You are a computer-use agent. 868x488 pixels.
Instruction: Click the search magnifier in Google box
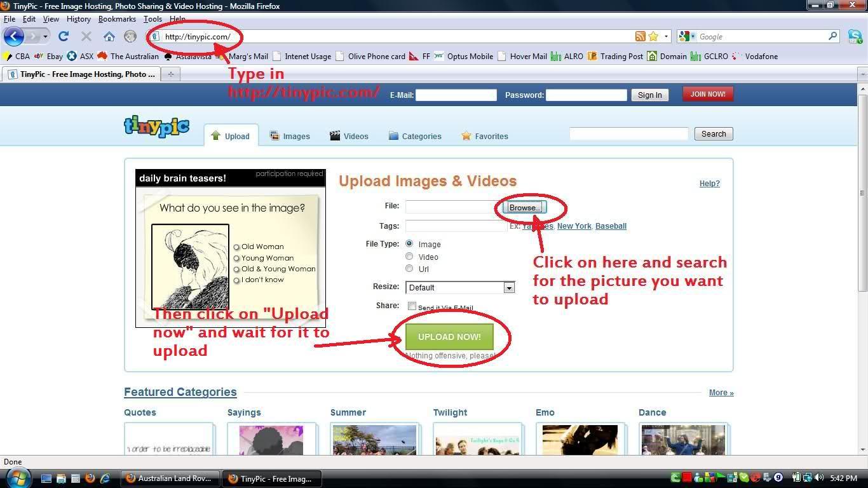(x=833, y=37)
